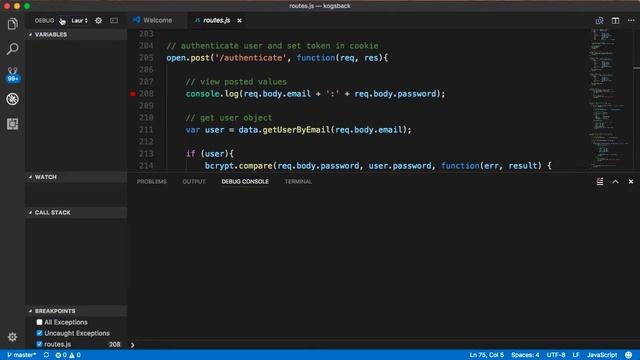
Task: Click the code minimap
Action: pyautogui.click(x=610, y=98)
